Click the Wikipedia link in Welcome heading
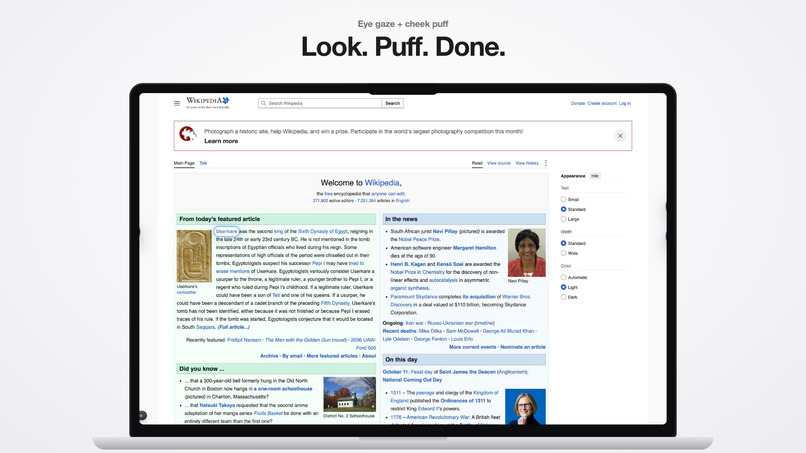This screenshot has height=453, width=806. point(382,183)
